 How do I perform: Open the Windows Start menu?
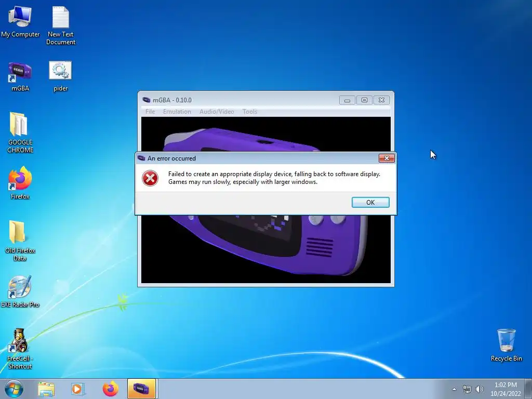14,389
